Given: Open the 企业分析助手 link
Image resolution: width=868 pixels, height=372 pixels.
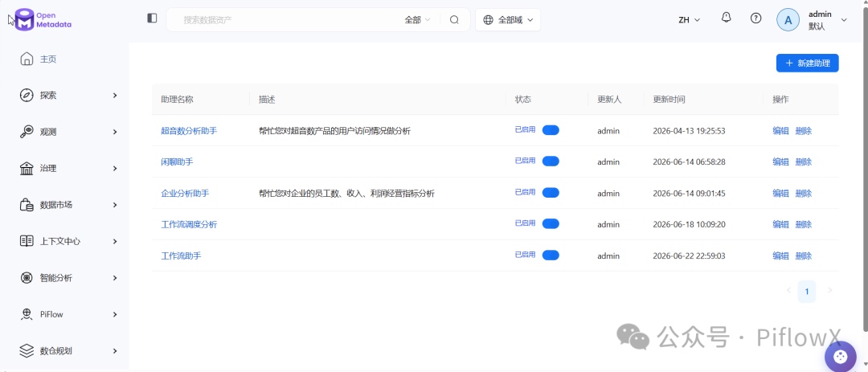Looking at the screenshot, I should tap(185, 194).
